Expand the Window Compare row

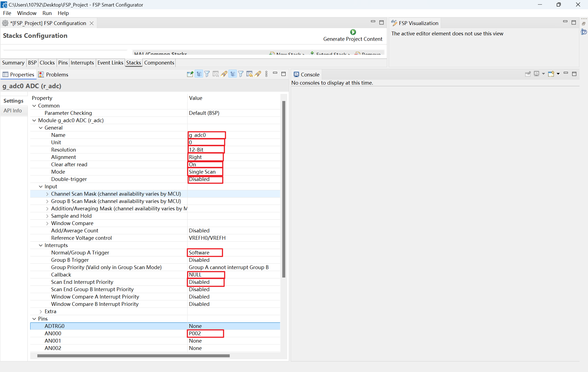[47, 223]
